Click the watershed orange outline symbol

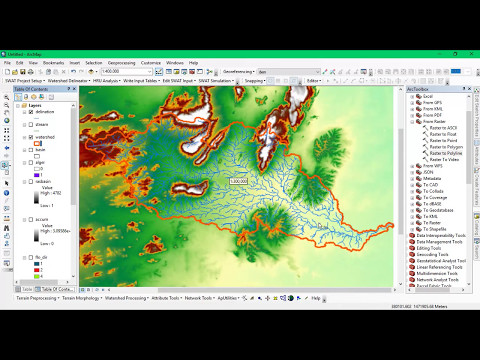click(37, 144)
